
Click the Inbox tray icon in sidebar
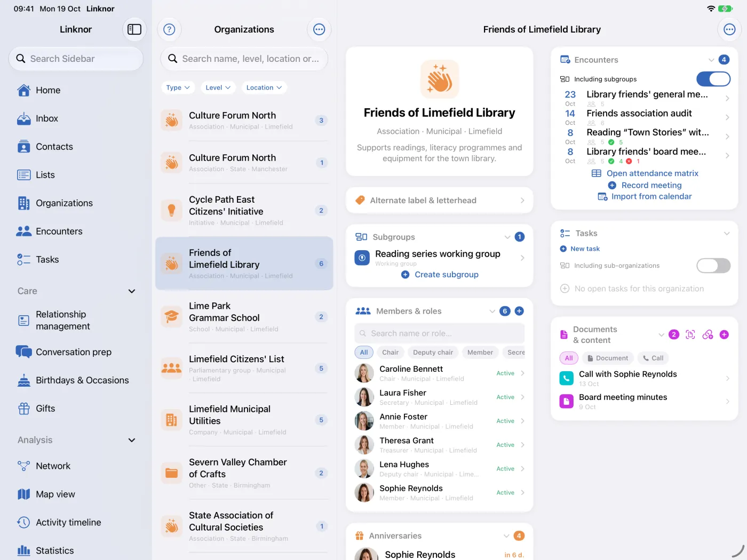tap(24, 118)
